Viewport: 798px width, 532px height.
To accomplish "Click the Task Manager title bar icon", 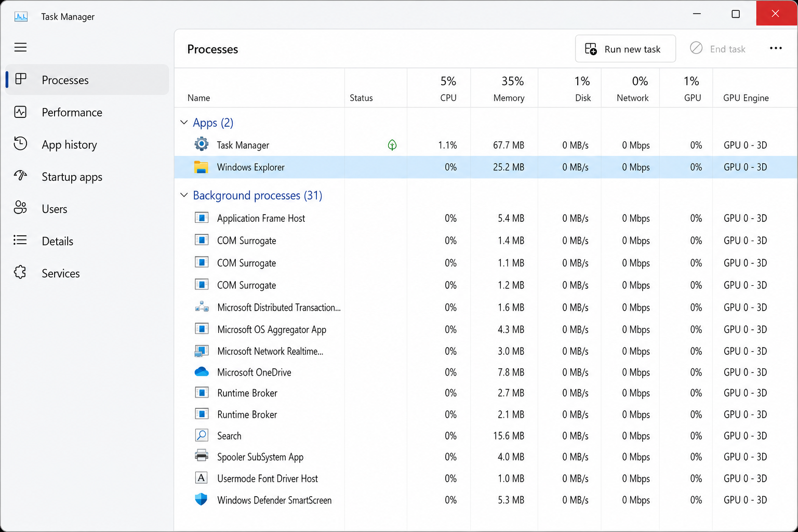I will pyautogui.click(x=21, y=17).
